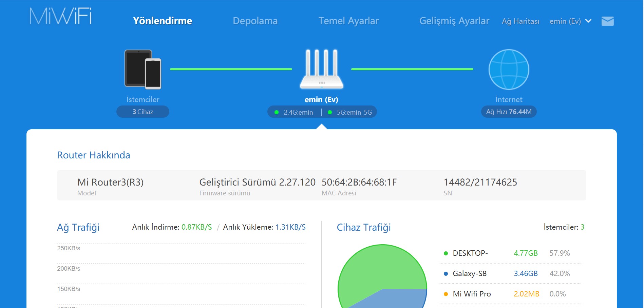Click the 150KB/s chart axis label
Screen dimensions: 644x308
coord(69,289)
